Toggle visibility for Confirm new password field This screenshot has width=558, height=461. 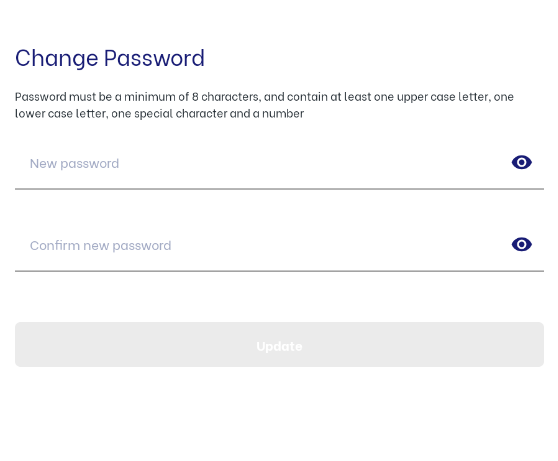click(x=521, y=245)
